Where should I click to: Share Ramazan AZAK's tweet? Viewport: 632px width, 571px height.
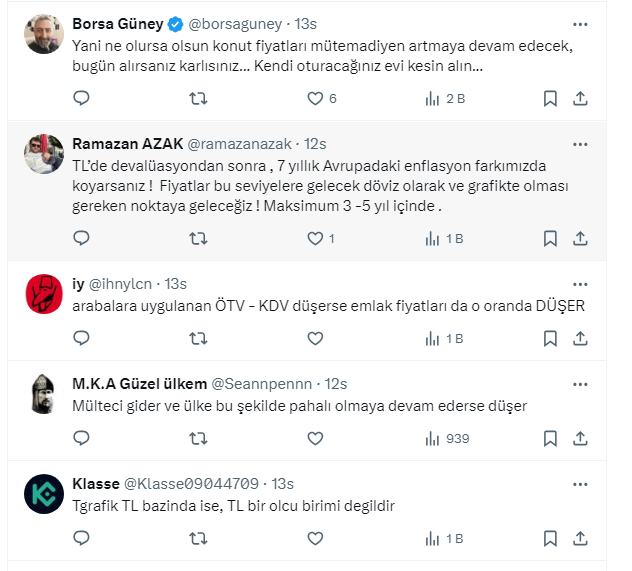(580, 238)
